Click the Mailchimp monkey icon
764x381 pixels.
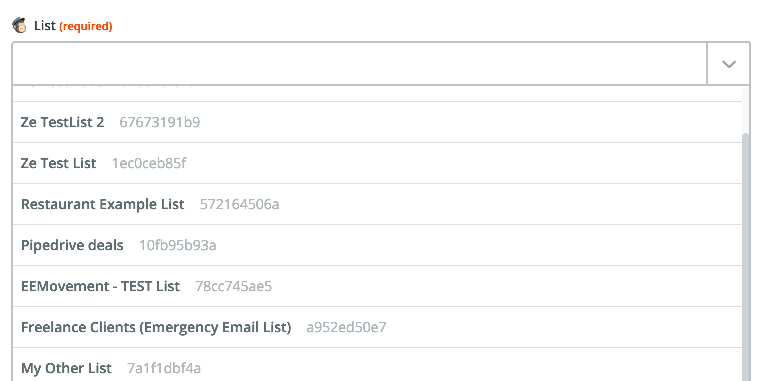point(19,25)
